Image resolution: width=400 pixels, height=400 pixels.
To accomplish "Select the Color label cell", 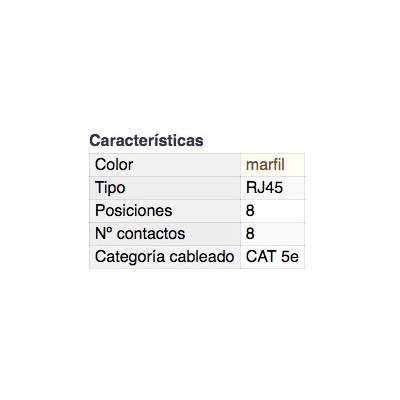I will (x=165, y=165).
